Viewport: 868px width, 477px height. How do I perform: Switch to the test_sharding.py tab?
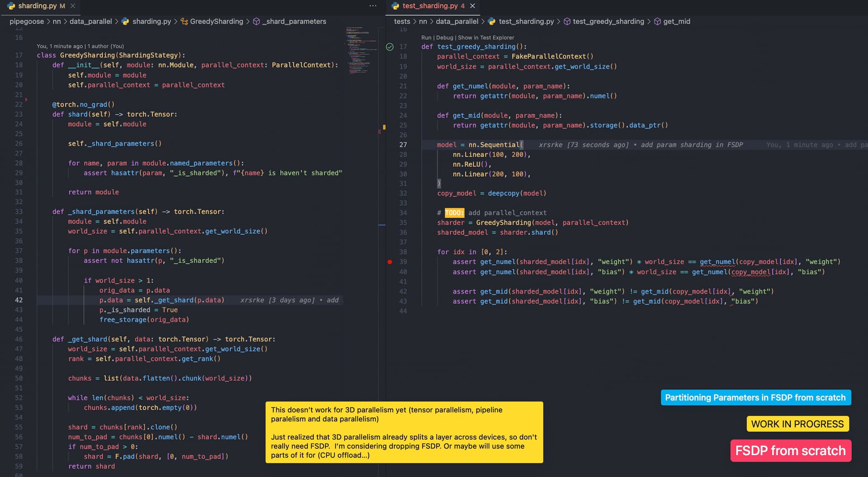(x=429, y=6)
